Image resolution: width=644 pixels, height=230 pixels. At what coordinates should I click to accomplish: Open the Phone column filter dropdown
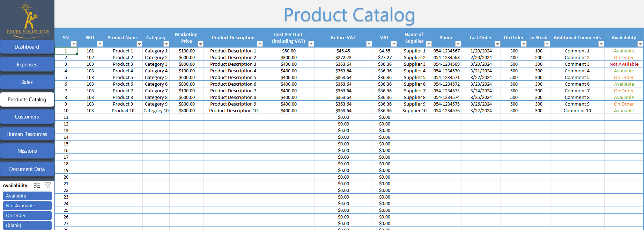click(x=458, y=44)
